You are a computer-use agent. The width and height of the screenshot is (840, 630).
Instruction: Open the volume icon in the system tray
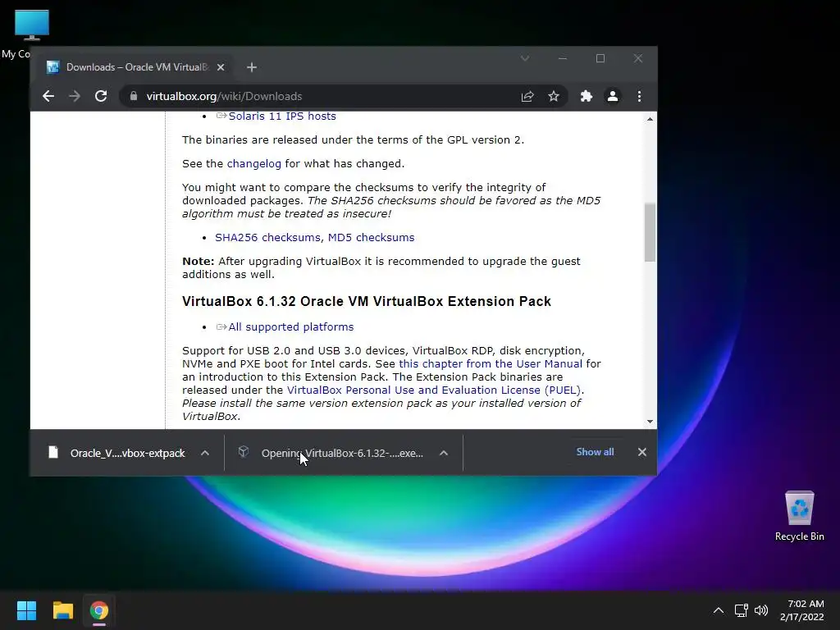click(760, 610)
